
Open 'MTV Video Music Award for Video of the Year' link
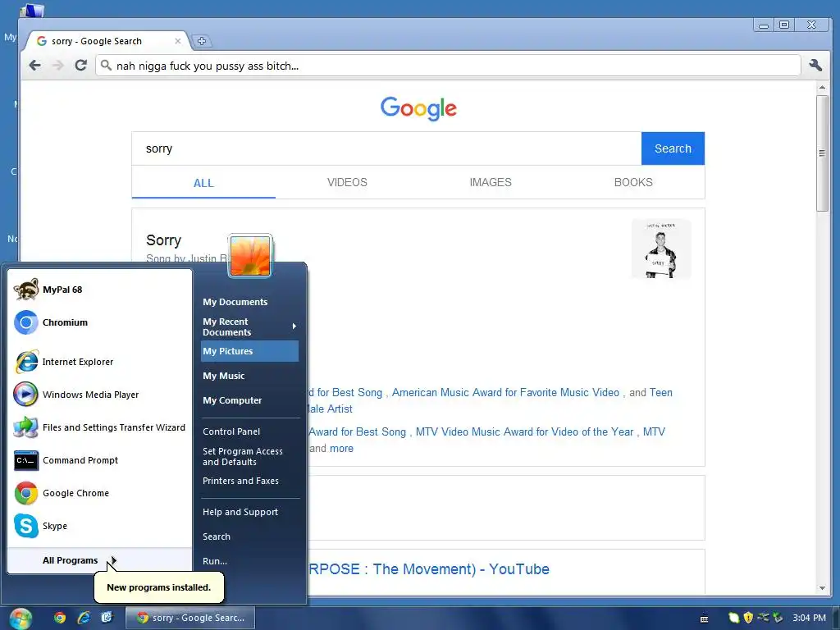524,431
